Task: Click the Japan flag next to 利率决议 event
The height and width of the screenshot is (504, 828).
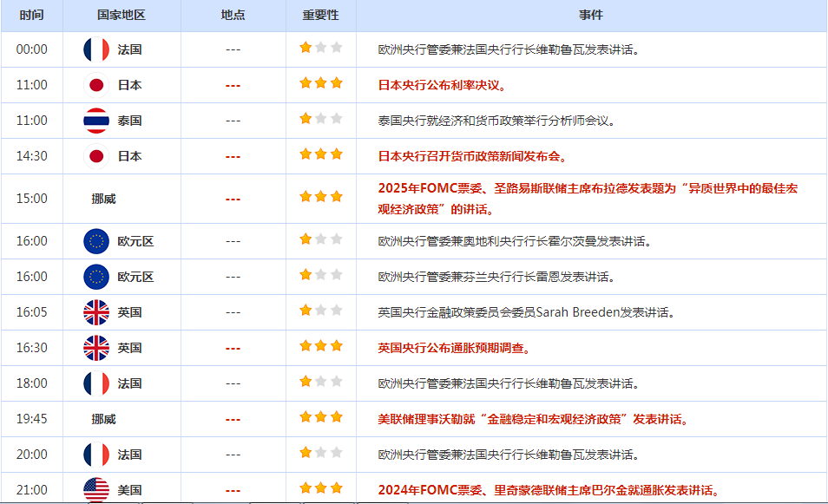Action: (x=98, y=85)
